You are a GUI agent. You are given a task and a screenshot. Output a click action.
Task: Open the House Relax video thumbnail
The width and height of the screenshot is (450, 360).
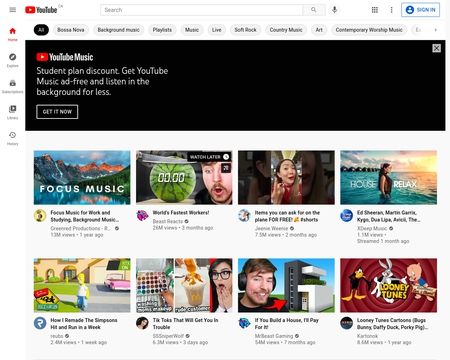click(388, 177)
